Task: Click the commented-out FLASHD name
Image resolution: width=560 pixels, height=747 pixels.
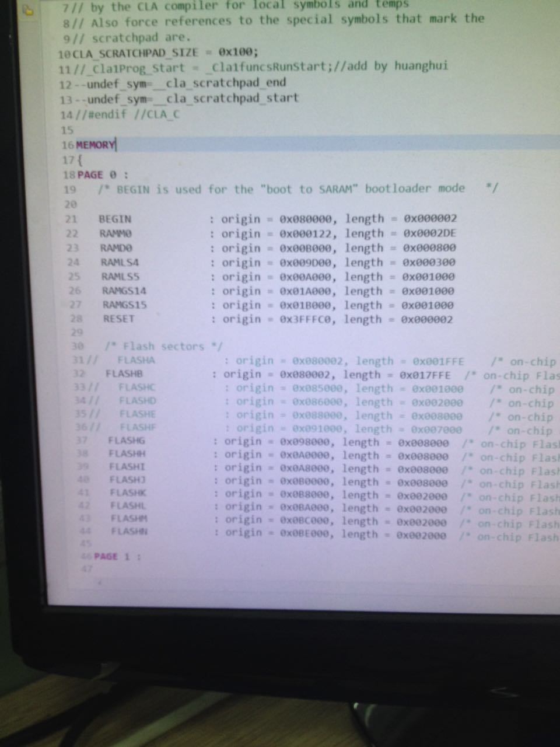Action: click(138, 400)
